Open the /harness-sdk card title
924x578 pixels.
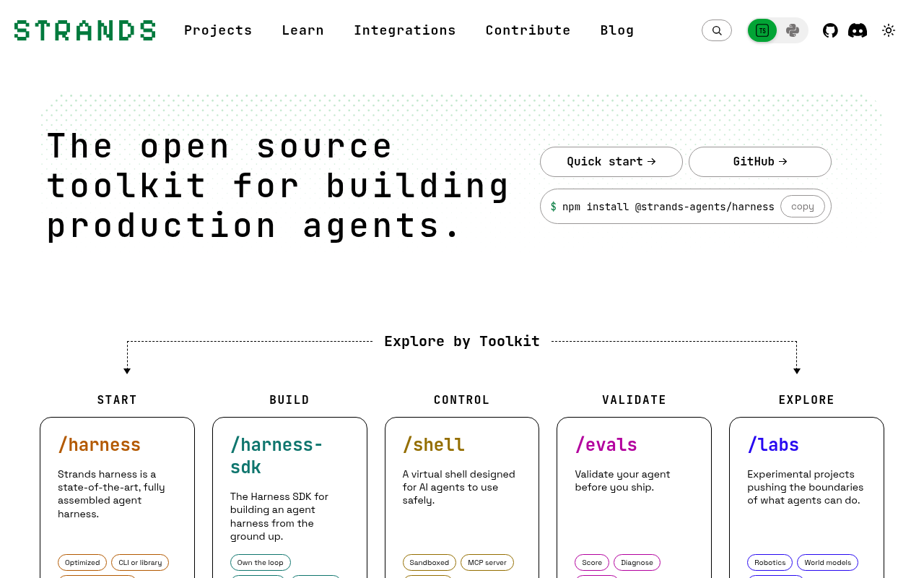coord(276,456)
